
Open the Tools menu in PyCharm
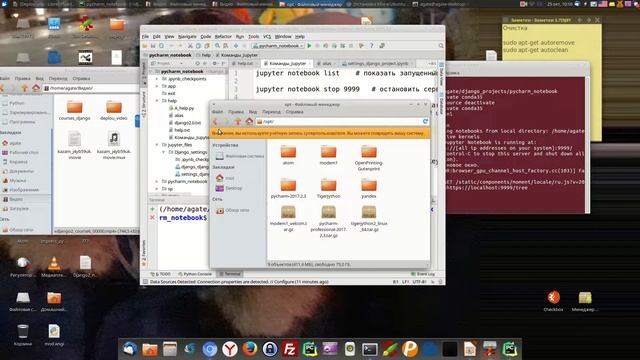(253, 36)
